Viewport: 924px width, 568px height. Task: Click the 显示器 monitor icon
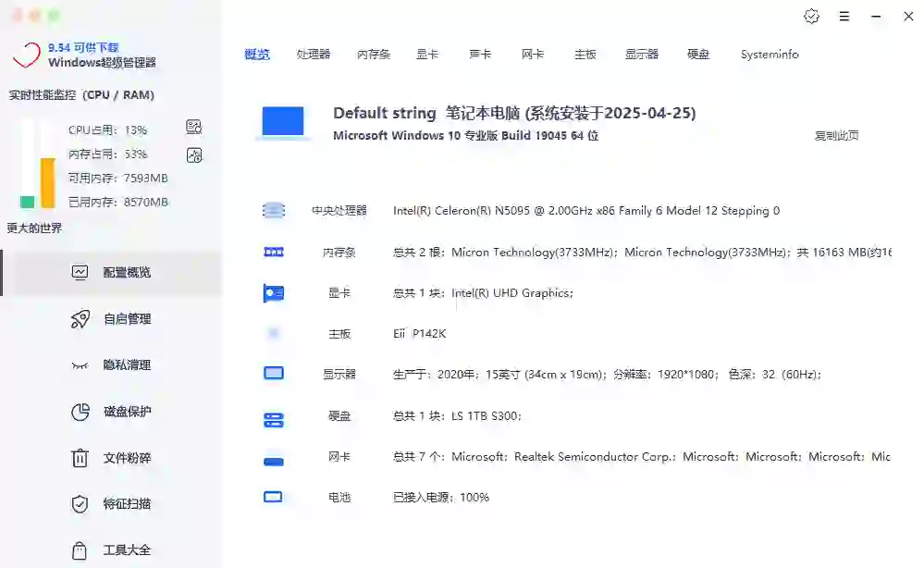tap(274, 374)
